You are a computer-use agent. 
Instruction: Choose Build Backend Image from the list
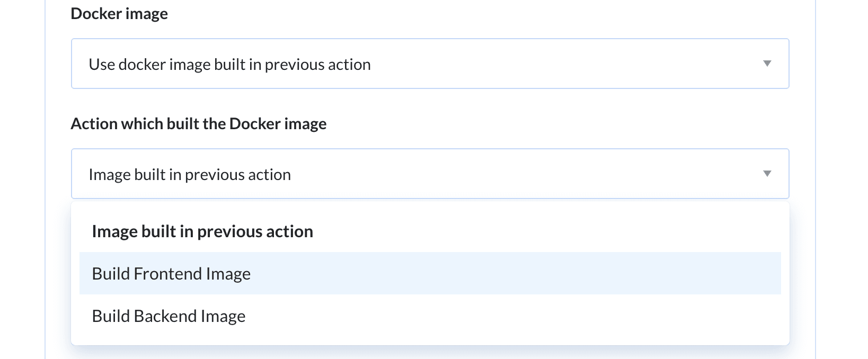coord(169,316)
